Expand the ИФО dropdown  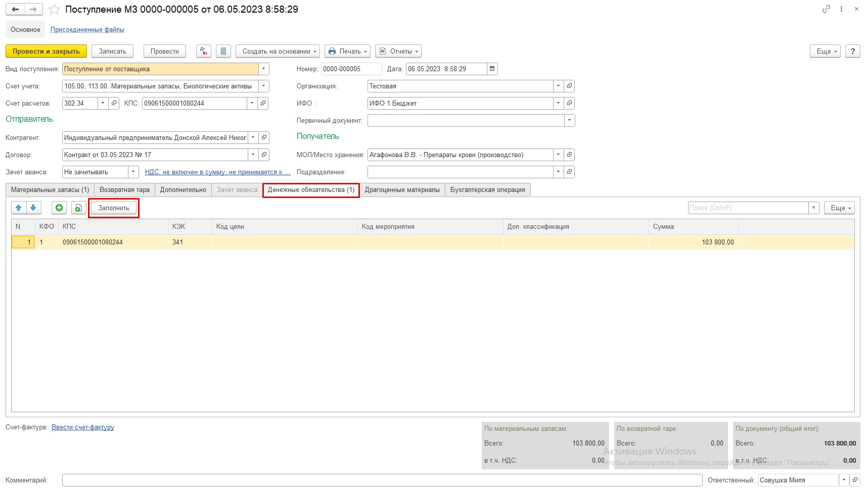558,103
